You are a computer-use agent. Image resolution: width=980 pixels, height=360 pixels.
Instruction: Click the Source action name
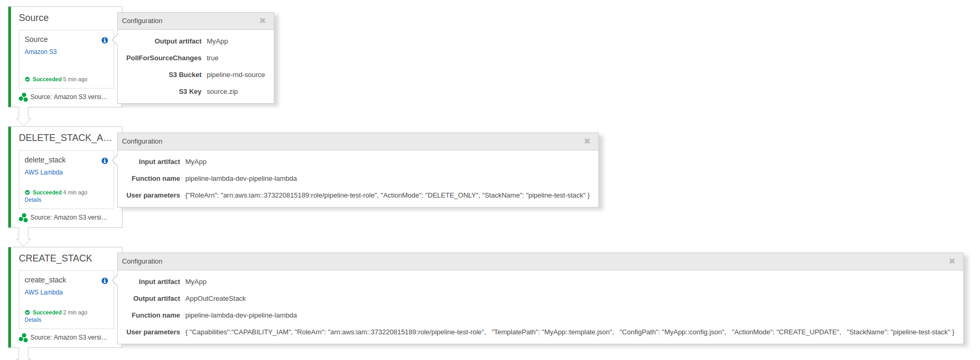(x=36, y=39)
